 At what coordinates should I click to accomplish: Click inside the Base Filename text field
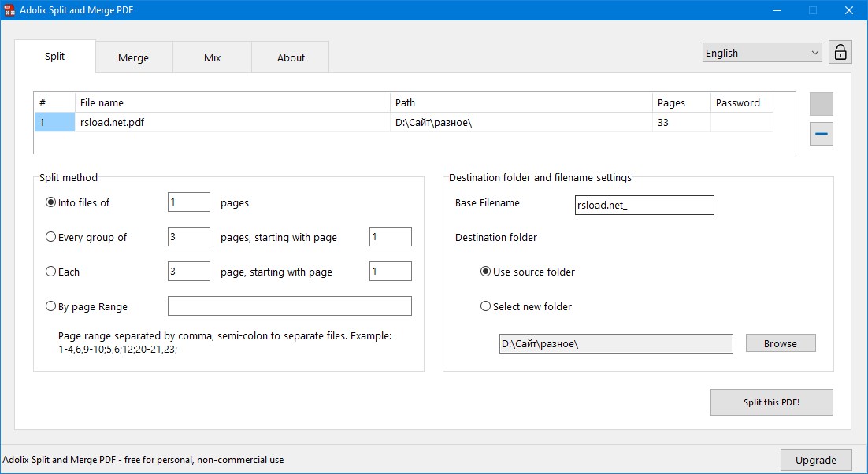point(644,205)
